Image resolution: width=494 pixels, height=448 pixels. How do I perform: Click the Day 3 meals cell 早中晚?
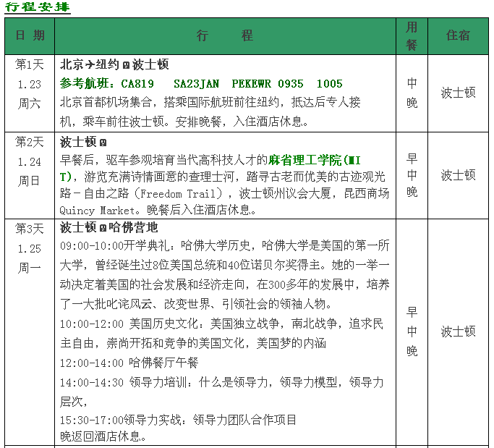click(x=412, y=331)
